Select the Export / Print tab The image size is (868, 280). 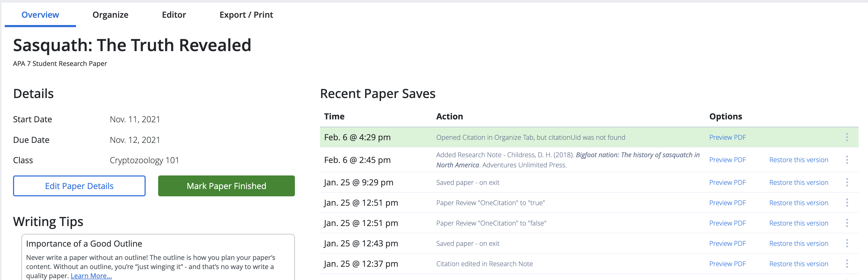246,15
